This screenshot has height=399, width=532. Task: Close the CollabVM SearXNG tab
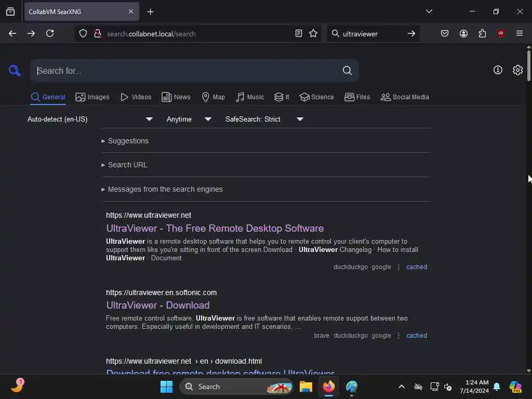(131, 11)
